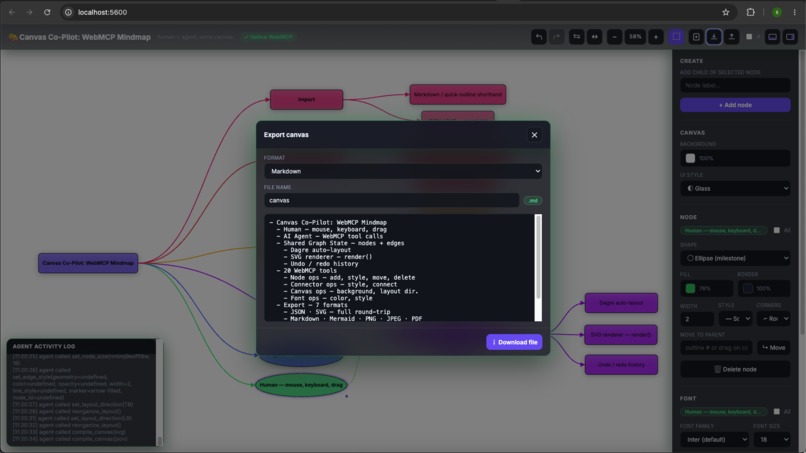Open the Format dropdown showing Markdown
Image resolution: width=806 pixels, height=453 pixels.
point(403,171)
